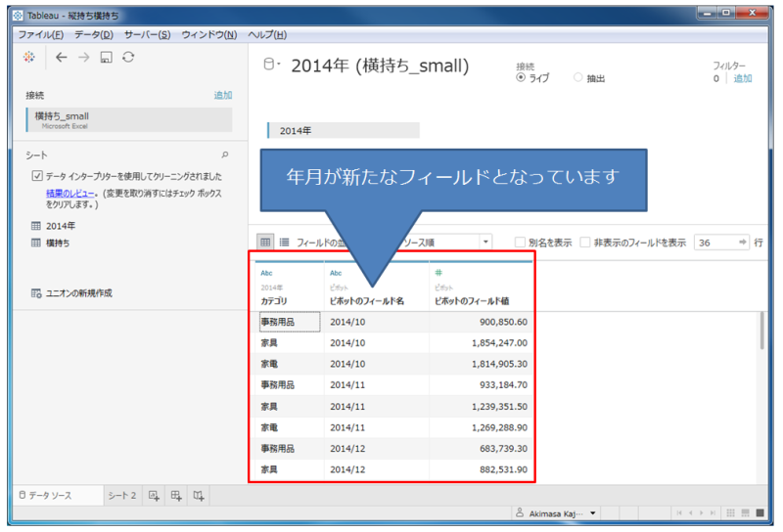Open the data source cylinder icon menu
Screen dimensions: 783x532
tap(271, 65)
